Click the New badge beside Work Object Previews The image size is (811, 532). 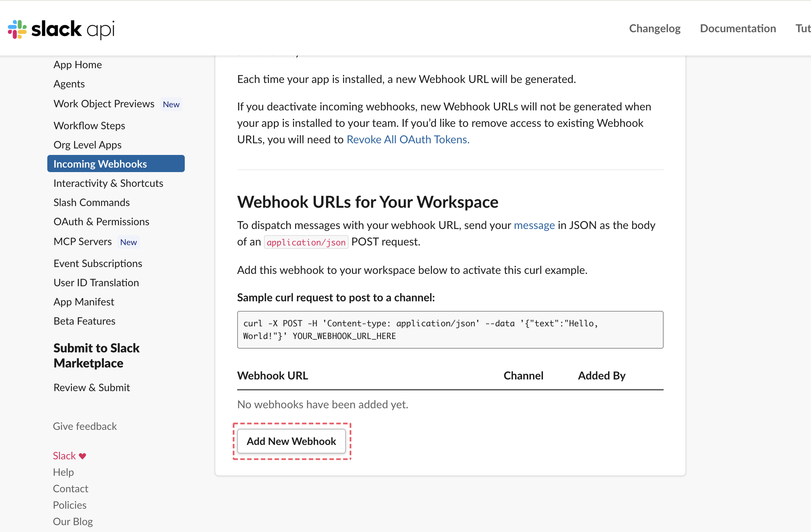click(171, 104)
